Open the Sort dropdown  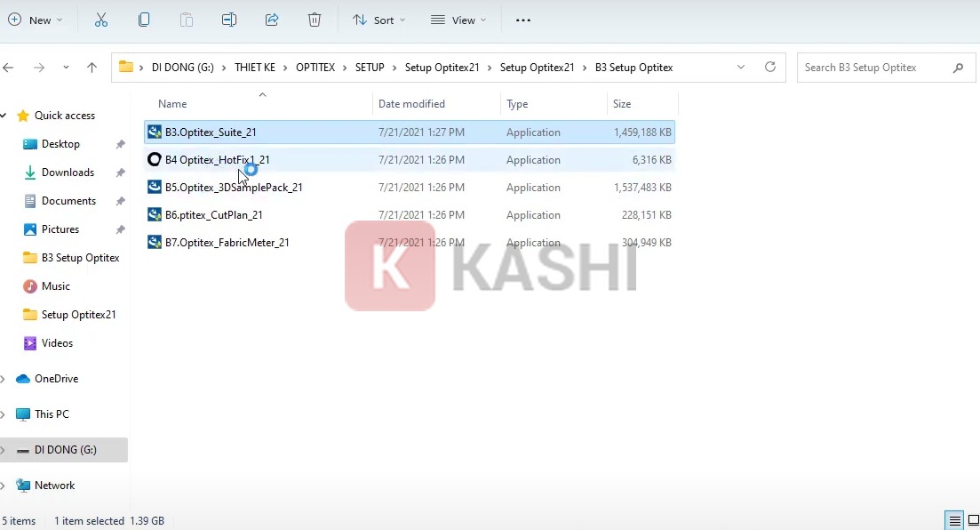pyautogui.click(x=378, y=19)
